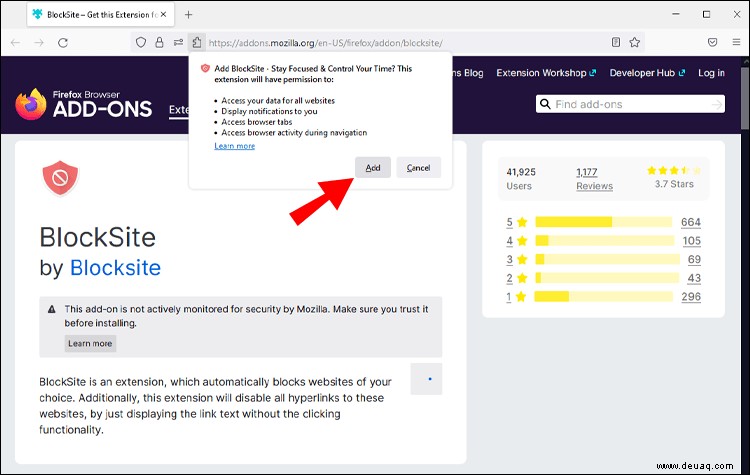Click the extension puzzle icon in address bar
Viewport: 750px width, 475px height.
pyautogui.click(x=197, y=43)
